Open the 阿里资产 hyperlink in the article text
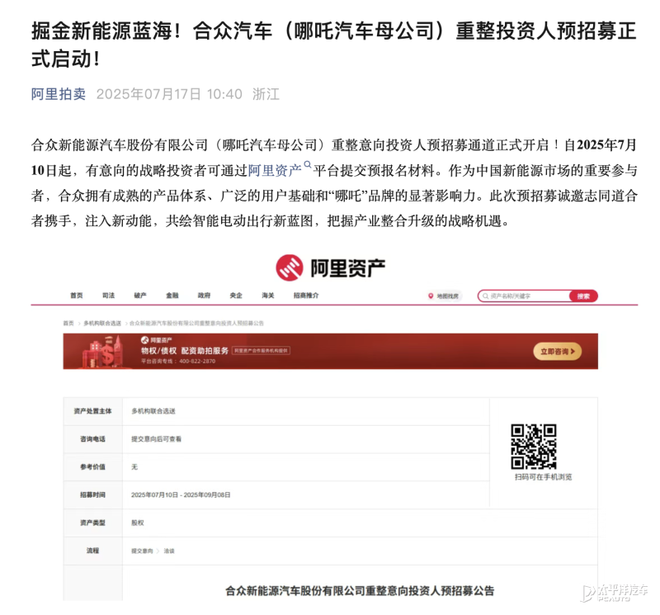660x615 pixels. coord(274,170)
